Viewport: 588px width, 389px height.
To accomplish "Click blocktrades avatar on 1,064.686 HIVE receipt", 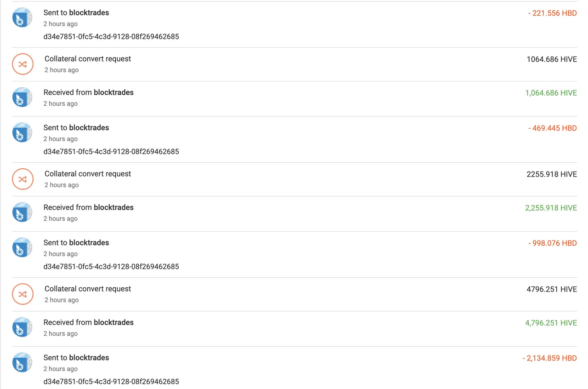I will pos(22,97).
